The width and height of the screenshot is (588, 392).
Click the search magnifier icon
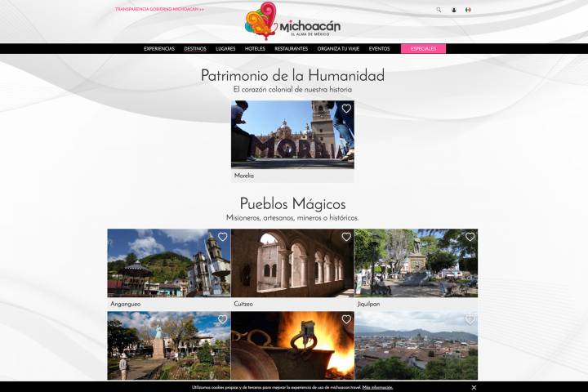click(439, 10)
